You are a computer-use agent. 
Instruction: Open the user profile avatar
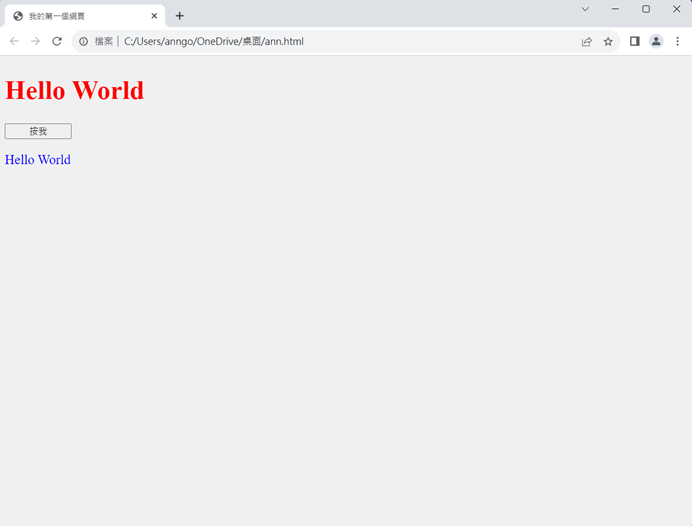[x=656, y=41]
